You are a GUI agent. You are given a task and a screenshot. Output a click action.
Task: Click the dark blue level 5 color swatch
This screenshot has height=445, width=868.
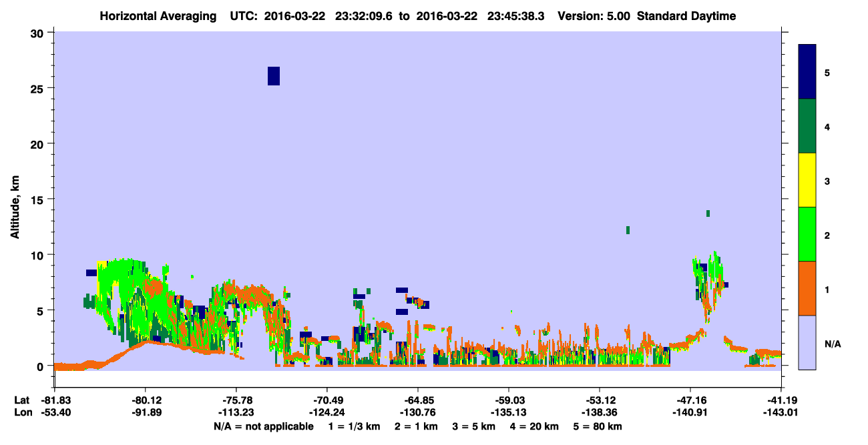[x=807, y=72]
